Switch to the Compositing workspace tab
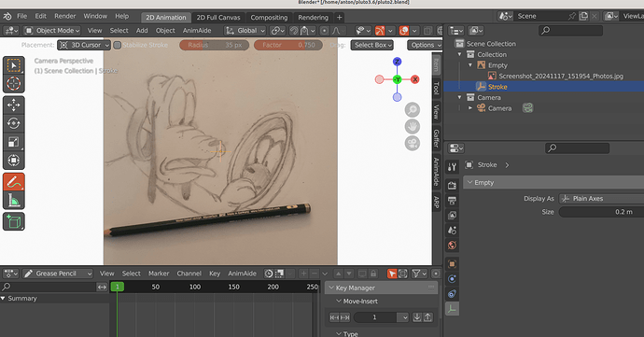Screen dimensions: 644x337 pos(269,17)
